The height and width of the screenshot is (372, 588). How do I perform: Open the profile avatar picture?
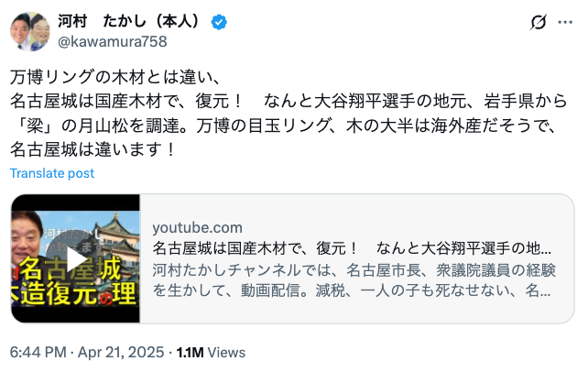(30, 31)
